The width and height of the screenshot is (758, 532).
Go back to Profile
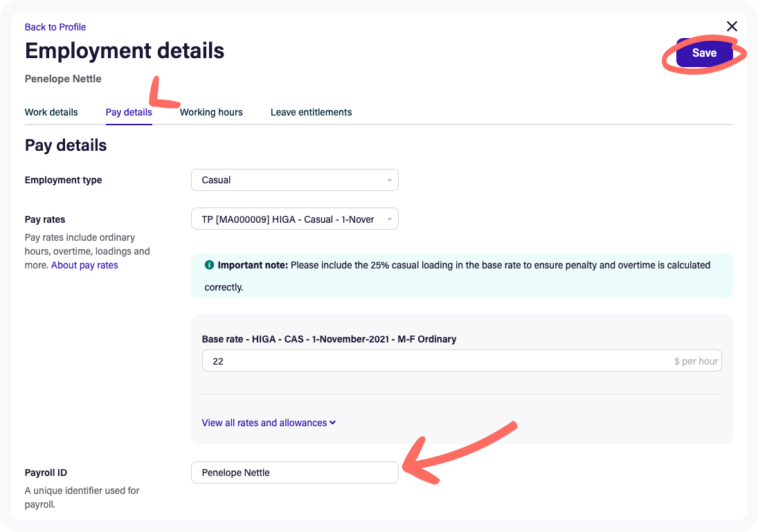(55, 27)
